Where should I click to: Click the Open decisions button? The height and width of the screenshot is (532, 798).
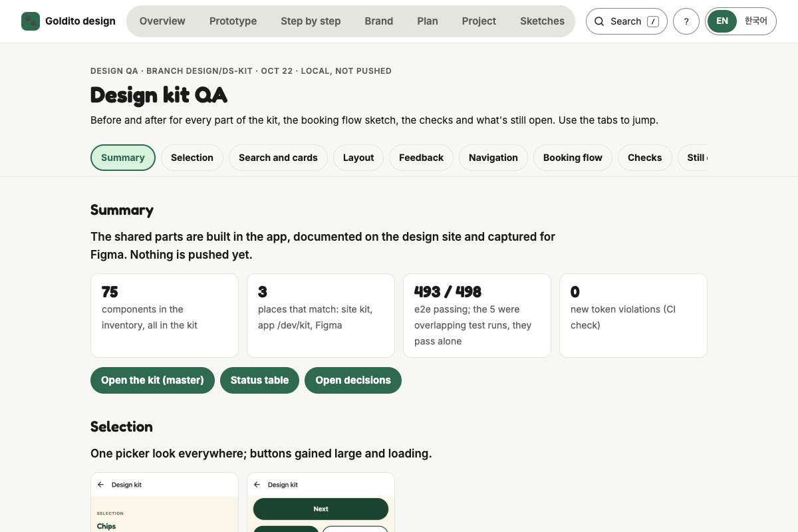353,380
